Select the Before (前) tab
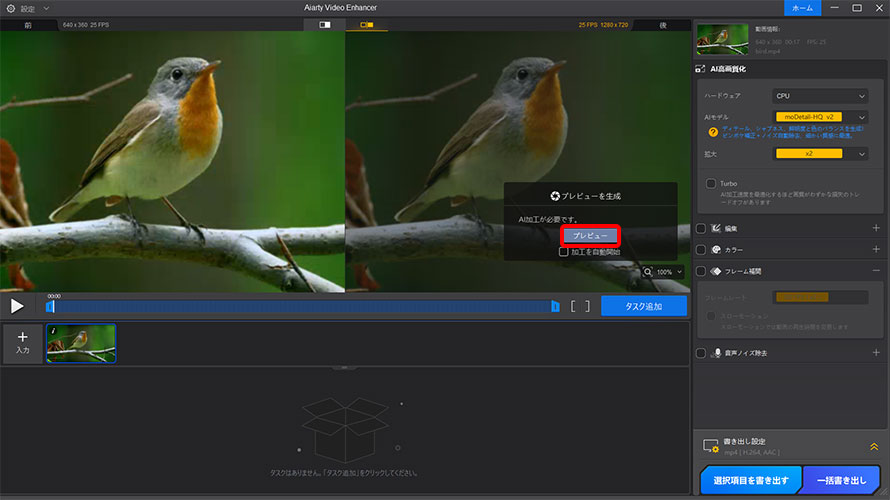Image resolution: width=890 pixels, height=500 pixels. coord(28,25)
